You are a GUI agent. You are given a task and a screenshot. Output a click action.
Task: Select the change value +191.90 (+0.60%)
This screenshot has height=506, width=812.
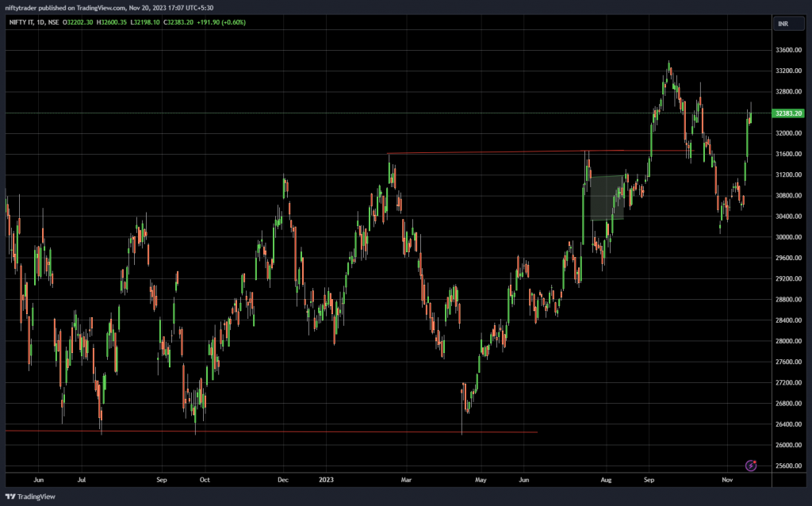(221, 22)
